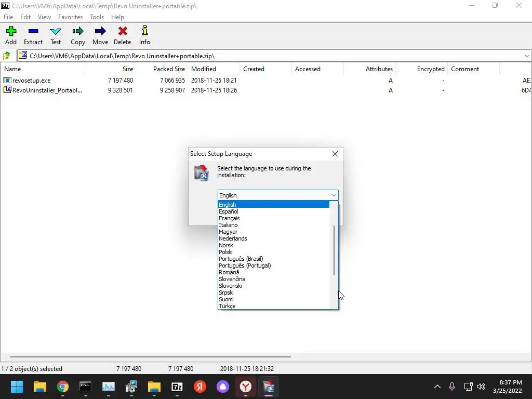The height and width of the screenshot is (399, 532).
Task: Choose Português (Portugal) language option
Action: [x=273, y=265]
